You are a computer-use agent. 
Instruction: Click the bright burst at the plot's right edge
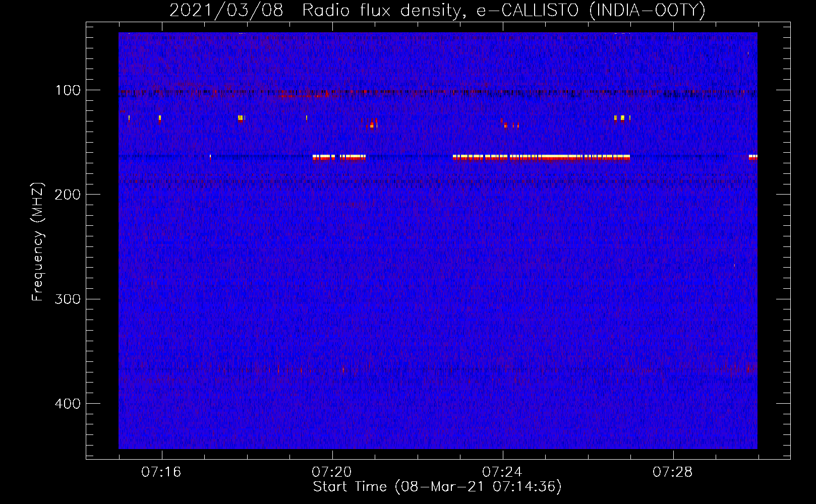(x=753, y=157)
